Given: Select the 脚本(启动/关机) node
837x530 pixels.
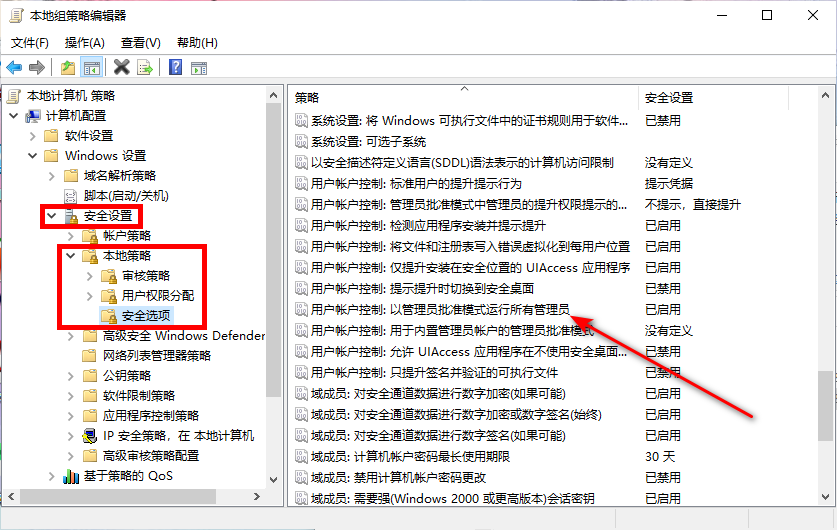Looking at the screenshot, I should tap(126, 195).
